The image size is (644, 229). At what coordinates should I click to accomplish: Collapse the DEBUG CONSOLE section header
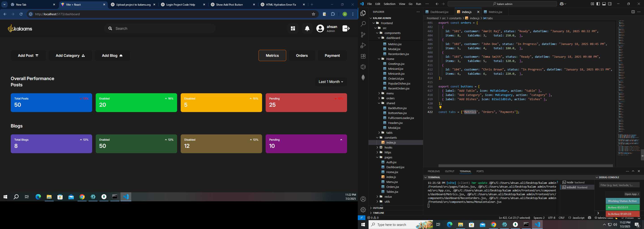608,177
